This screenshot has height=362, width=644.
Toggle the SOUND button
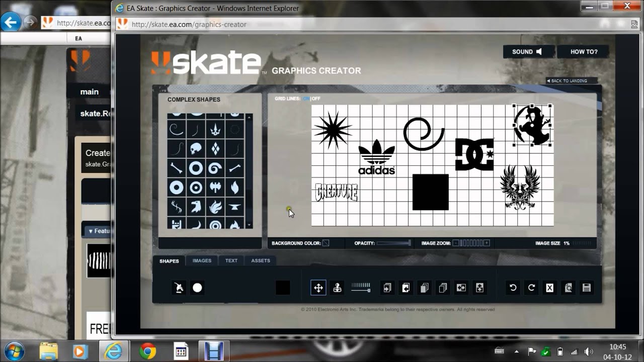point(529,52)
